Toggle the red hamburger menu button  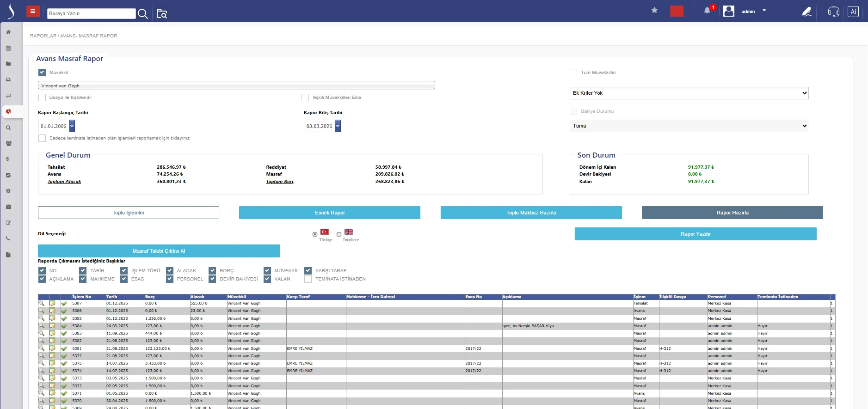pyautogui.click(x=33, y=12)
